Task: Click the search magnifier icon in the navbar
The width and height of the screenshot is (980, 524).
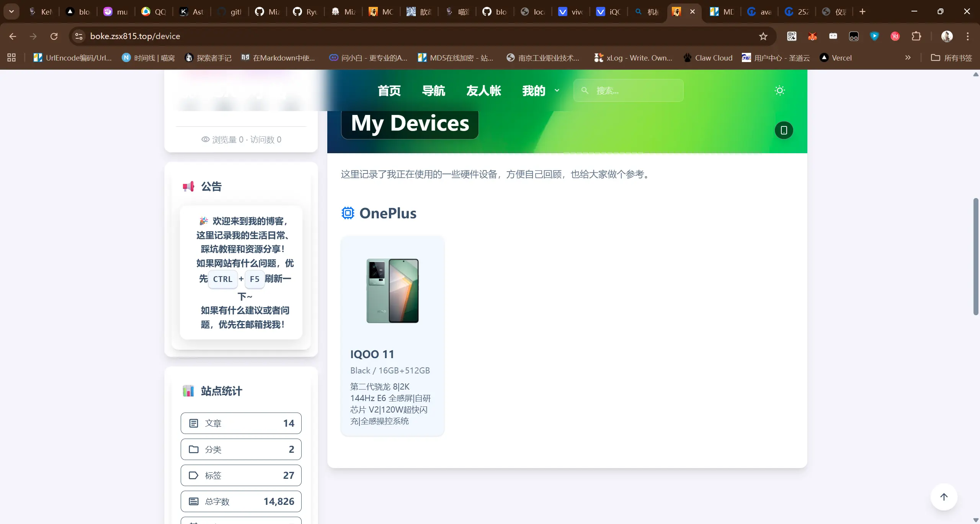Action: (x=585, y=90)
